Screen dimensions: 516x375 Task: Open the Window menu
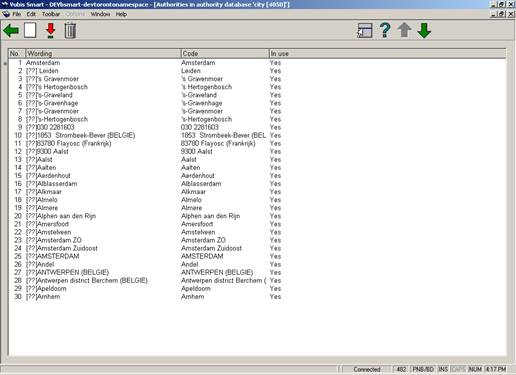click(x=100, y=14)
